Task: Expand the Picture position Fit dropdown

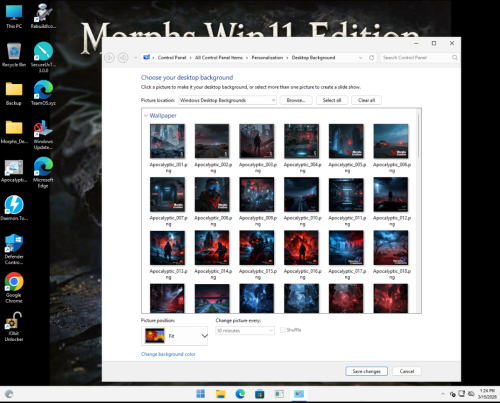Action: coord(174,336)
